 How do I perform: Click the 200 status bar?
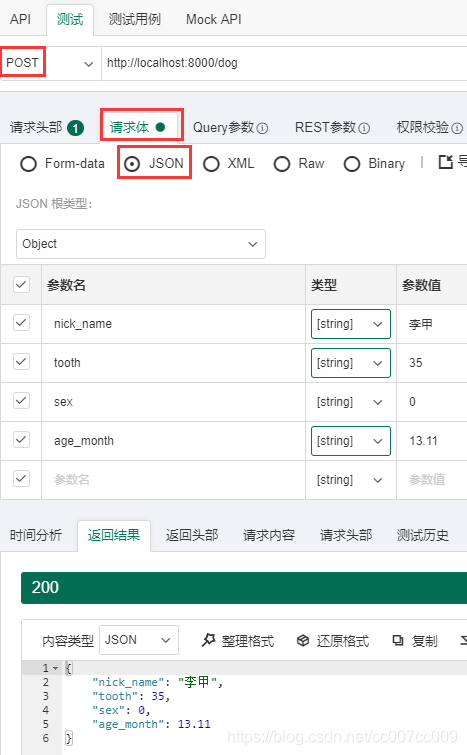pyautogui.click(x=244, y=587)
